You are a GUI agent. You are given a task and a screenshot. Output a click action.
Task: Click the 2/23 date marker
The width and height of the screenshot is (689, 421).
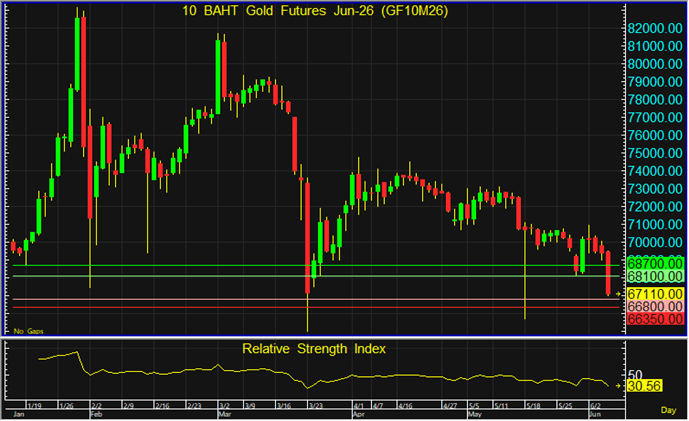point(194,406)
